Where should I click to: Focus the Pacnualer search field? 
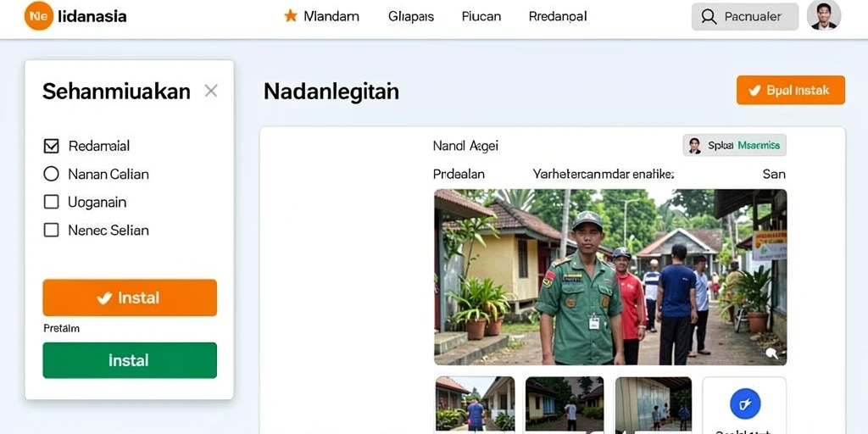pyautogui.click(x=745, y=17)
